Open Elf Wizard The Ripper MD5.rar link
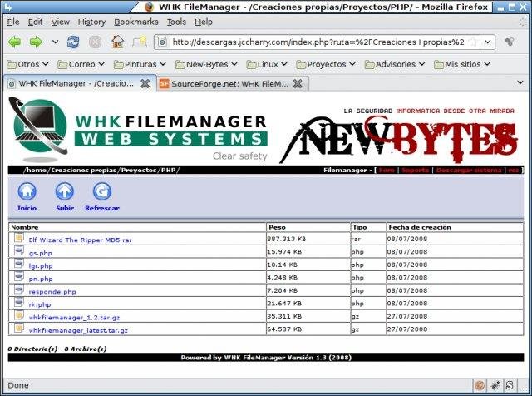Screen dimensions: 532x396 tap(80, 240)
